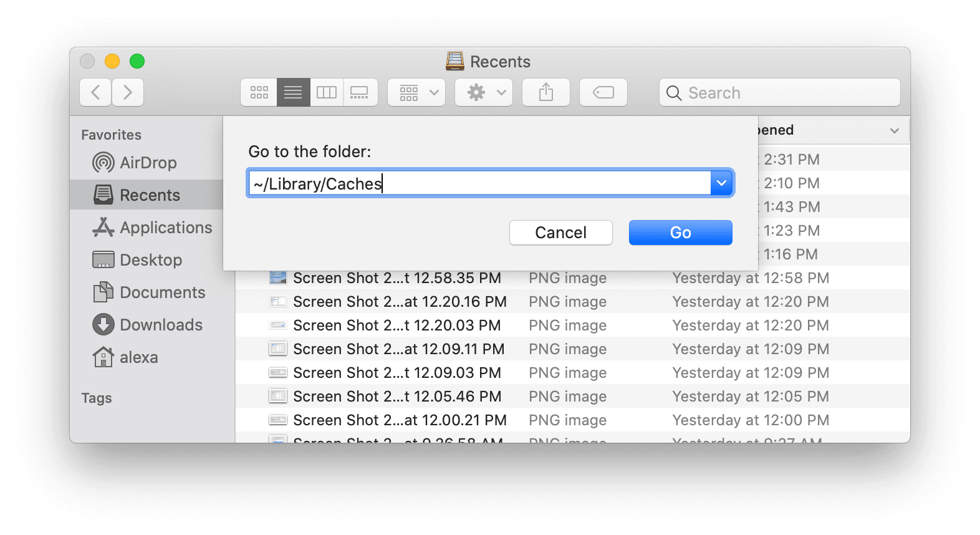Go back with the left arrow
The height and width of the screenshot is (535, 980).
[96, 93]
